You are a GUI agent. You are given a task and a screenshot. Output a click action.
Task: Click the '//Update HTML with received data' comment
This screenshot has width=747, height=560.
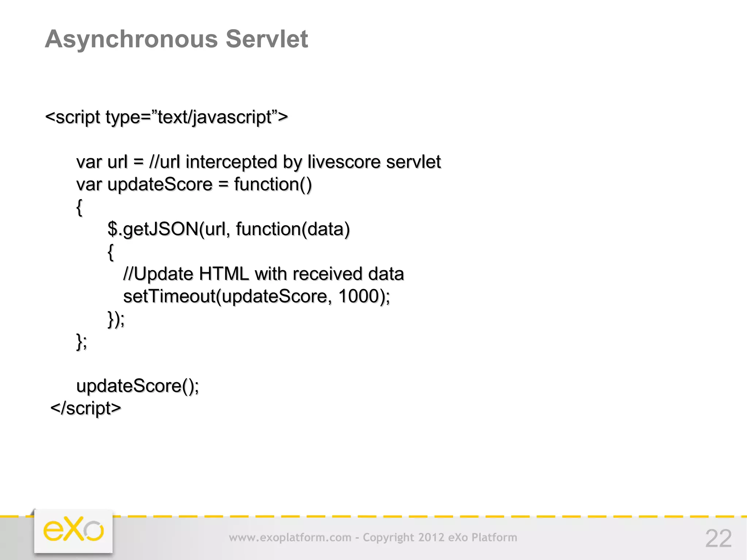pyautogui.click(x=264, y=274)
